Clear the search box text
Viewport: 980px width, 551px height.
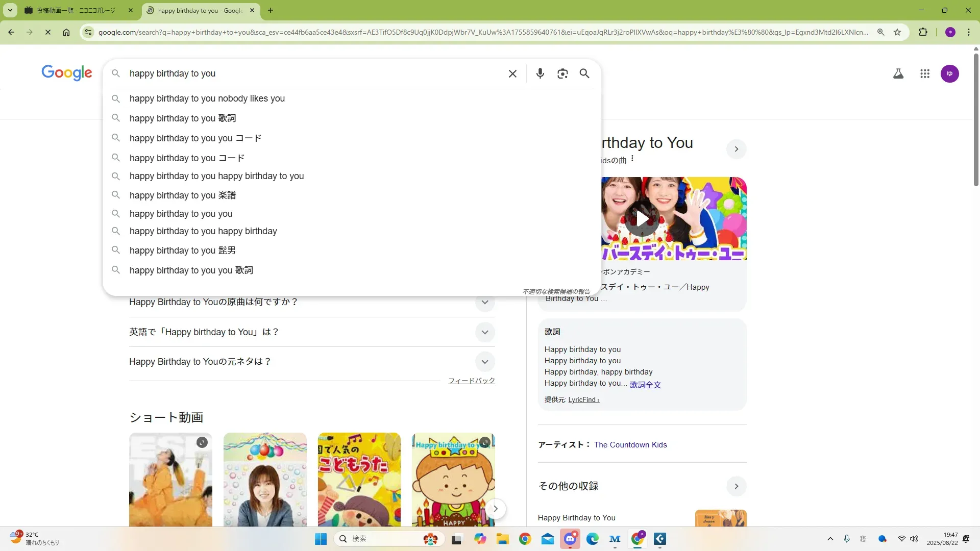[512, 73]
